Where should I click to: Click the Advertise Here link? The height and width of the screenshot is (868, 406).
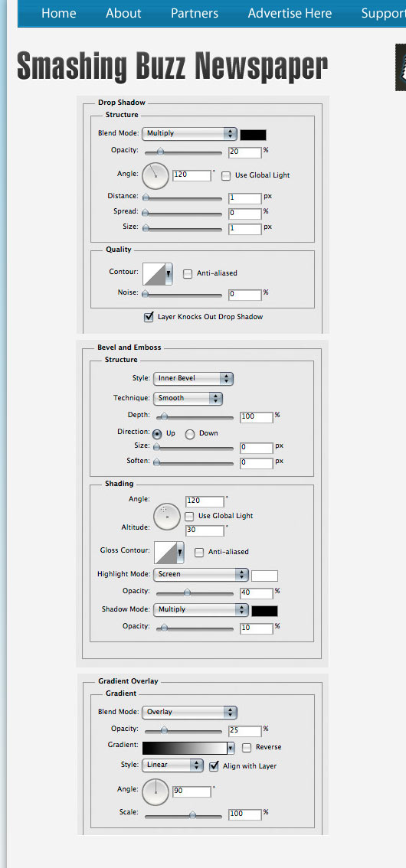pyautogui.click(x=290, y=13)
